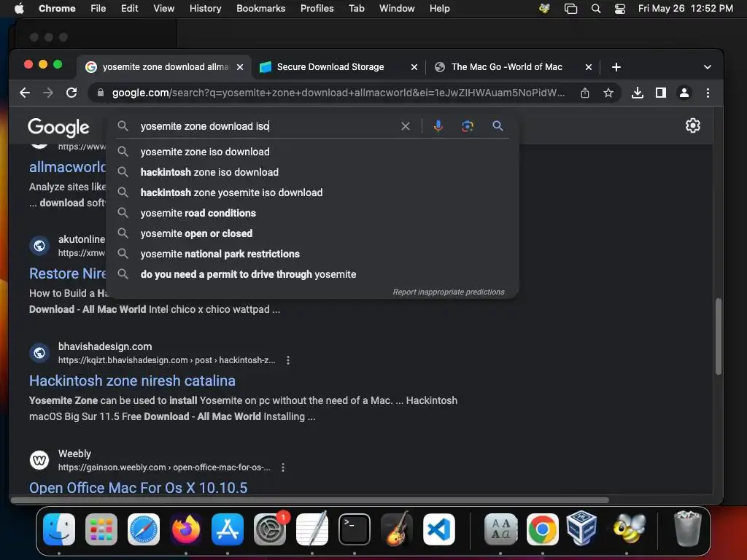The height and width of the screenshot is (560, 747).
Task: Open Launchpad from the Dock
Action: tap(101, 529)
